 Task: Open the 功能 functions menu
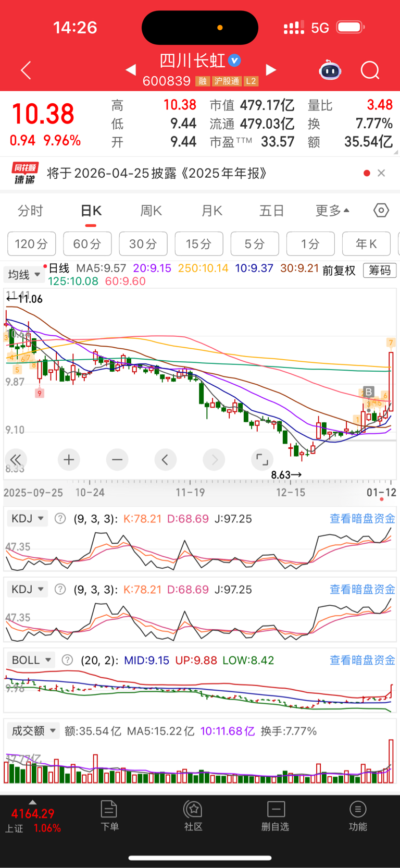(358, 816)
